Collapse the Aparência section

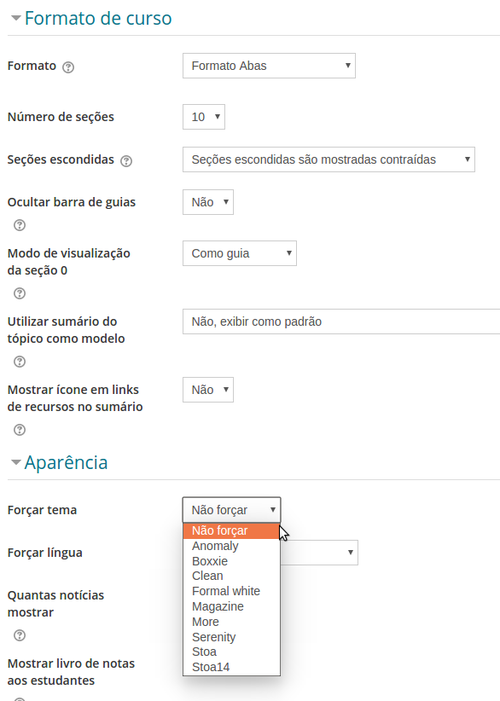(16, 462)
